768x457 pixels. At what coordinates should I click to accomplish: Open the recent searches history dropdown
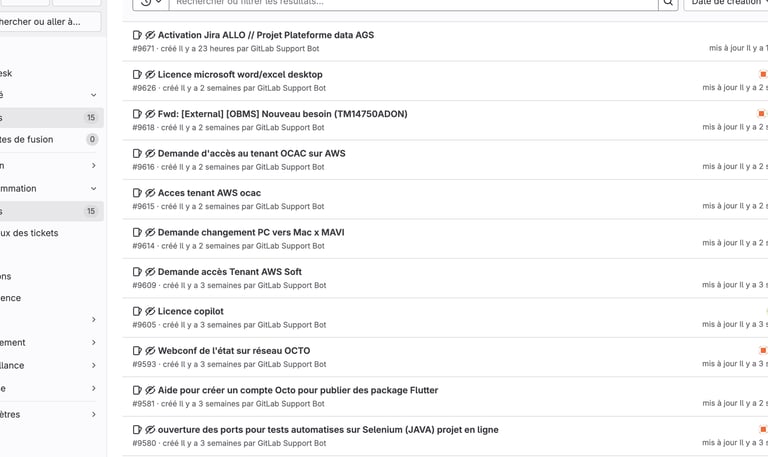pyautogui.click(x=150, y=3)
